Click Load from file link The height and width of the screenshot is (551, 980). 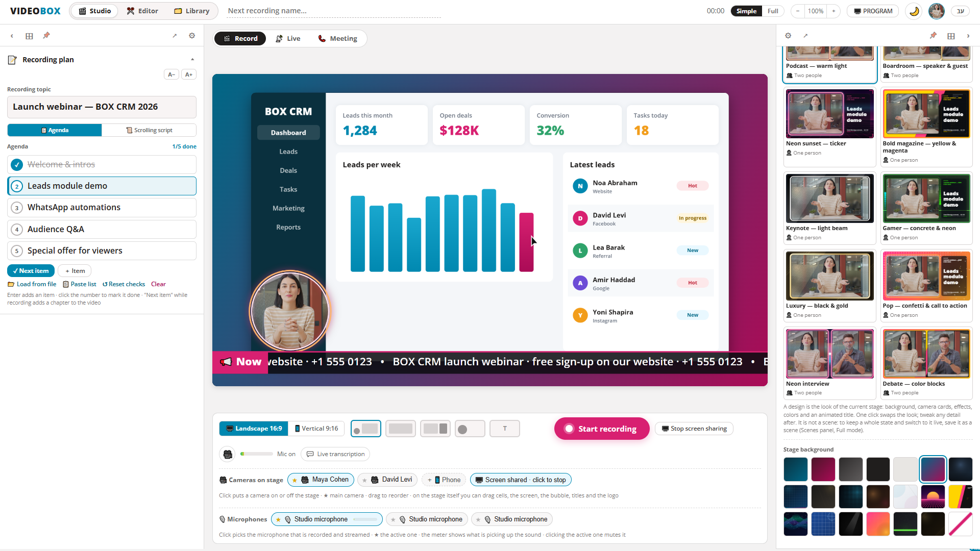click(32, 284)
